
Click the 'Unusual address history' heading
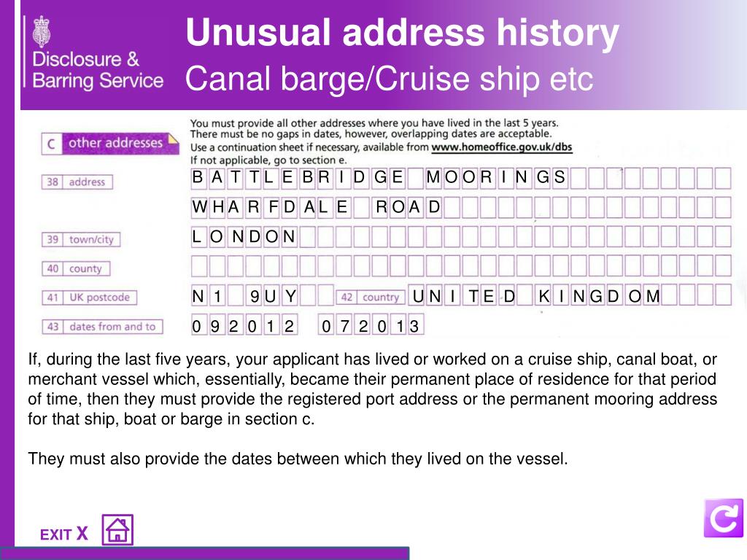402,32
